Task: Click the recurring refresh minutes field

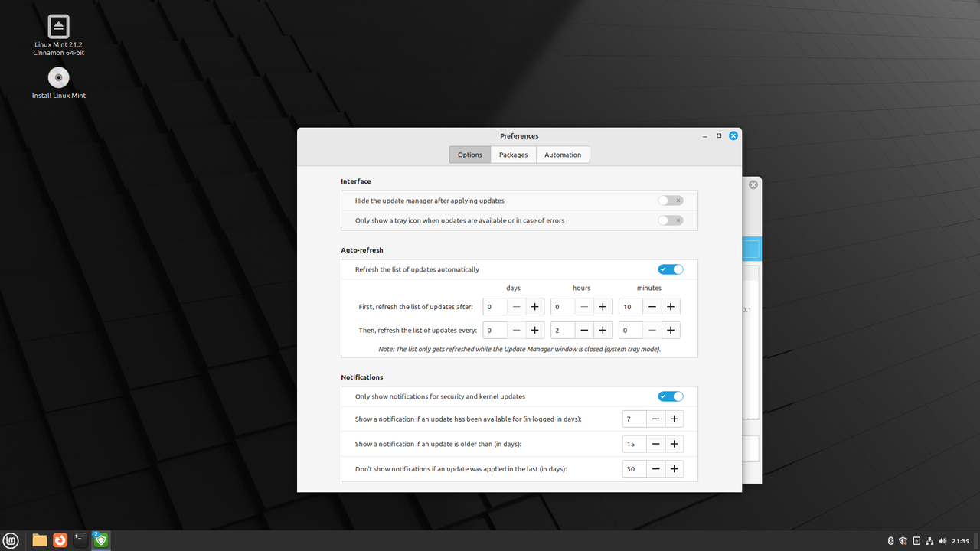Action: tap(630, 331)
